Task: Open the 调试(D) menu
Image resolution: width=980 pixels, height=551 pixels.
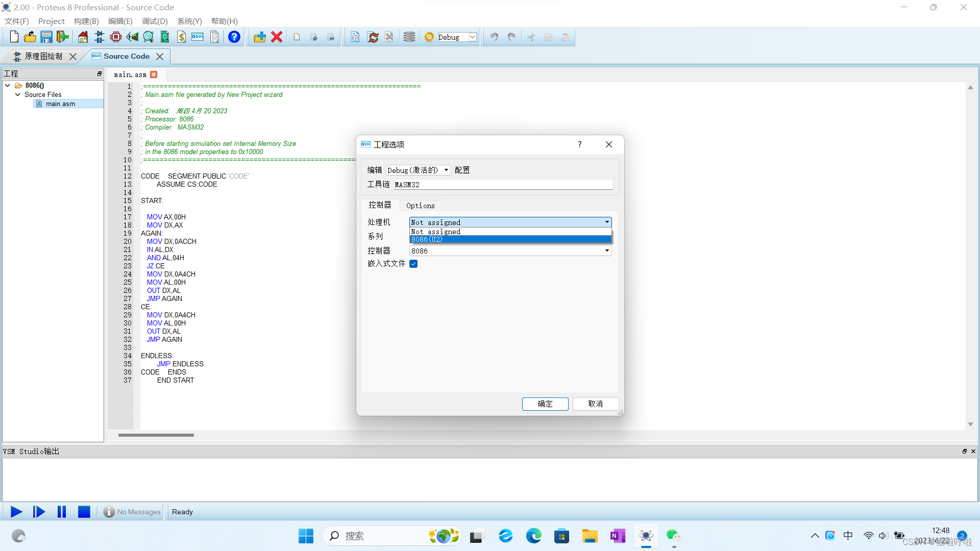Action: 154,21
